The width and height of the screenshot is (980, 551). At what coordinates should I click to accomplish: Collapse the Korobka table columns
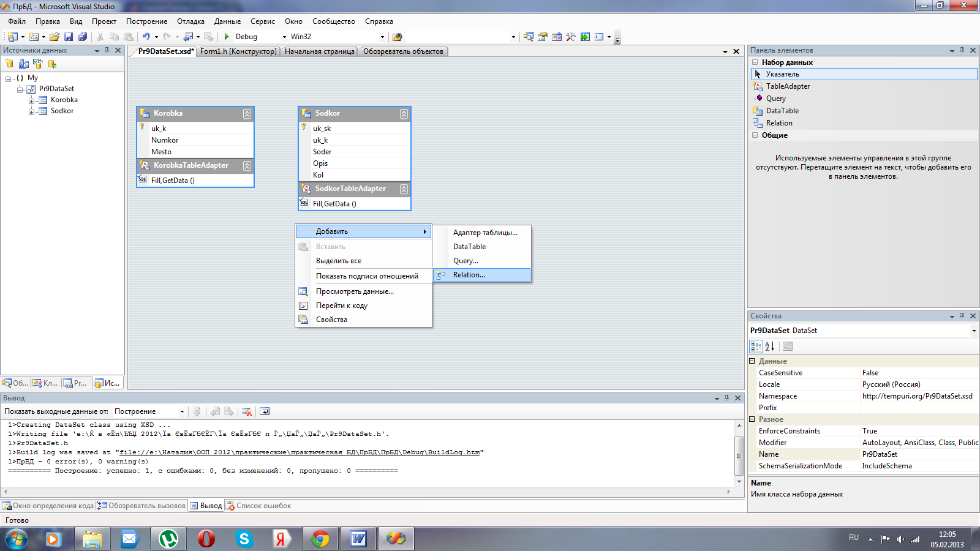click(x=247, y=114)
